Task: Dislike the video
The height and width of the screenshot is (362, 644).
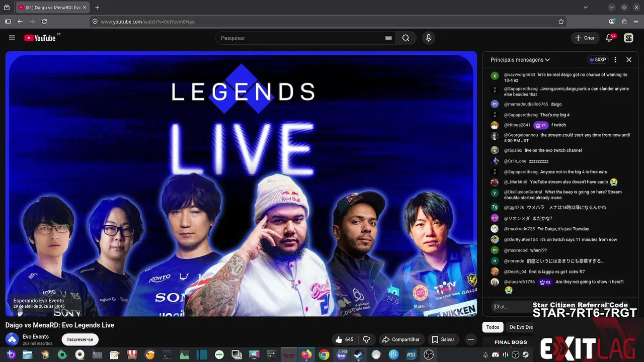Action: pos(367,340)
